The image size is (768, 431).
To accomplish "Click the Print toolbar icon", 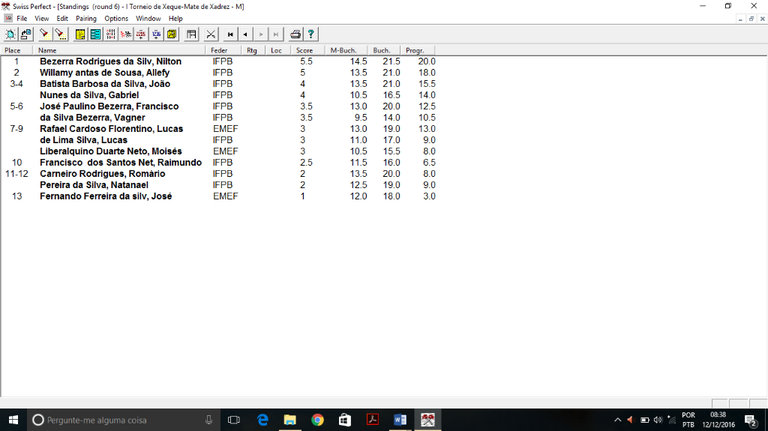I will coord(295,34).
